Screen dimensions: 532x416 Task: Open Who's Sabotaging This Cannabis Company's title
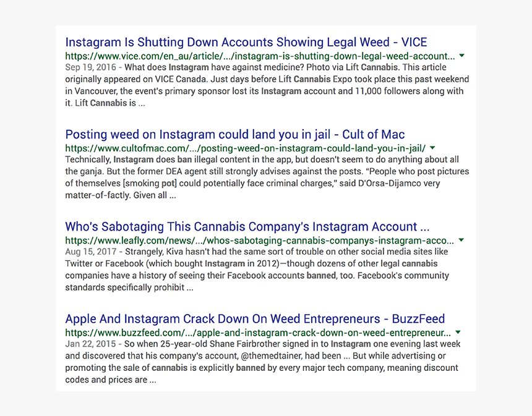247,226
